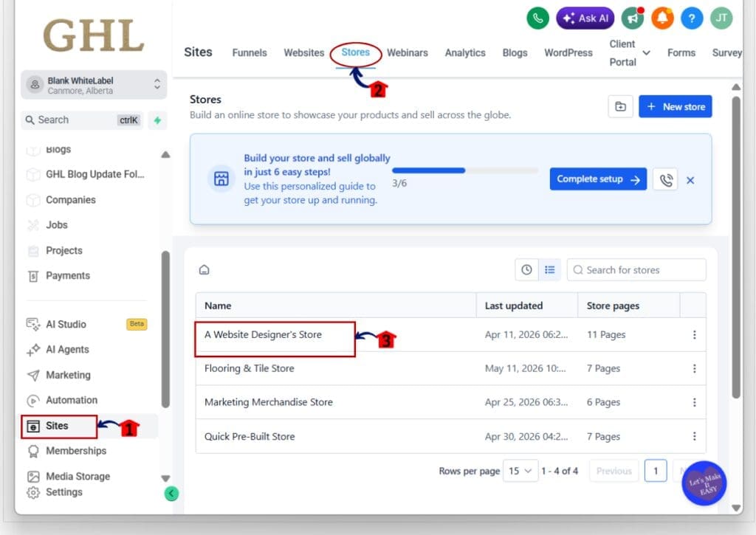Switch to the Webinars tab
The height and width of the screenshot is (535, 756).
pyautogui.click(x=408, y=53)
